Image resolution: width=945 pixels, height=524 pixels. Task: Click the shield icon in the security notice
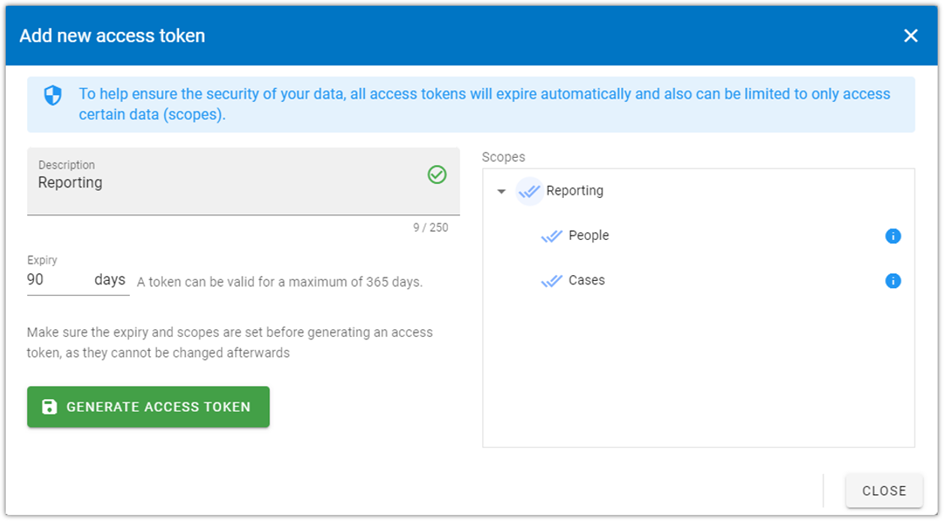point(53,95)
